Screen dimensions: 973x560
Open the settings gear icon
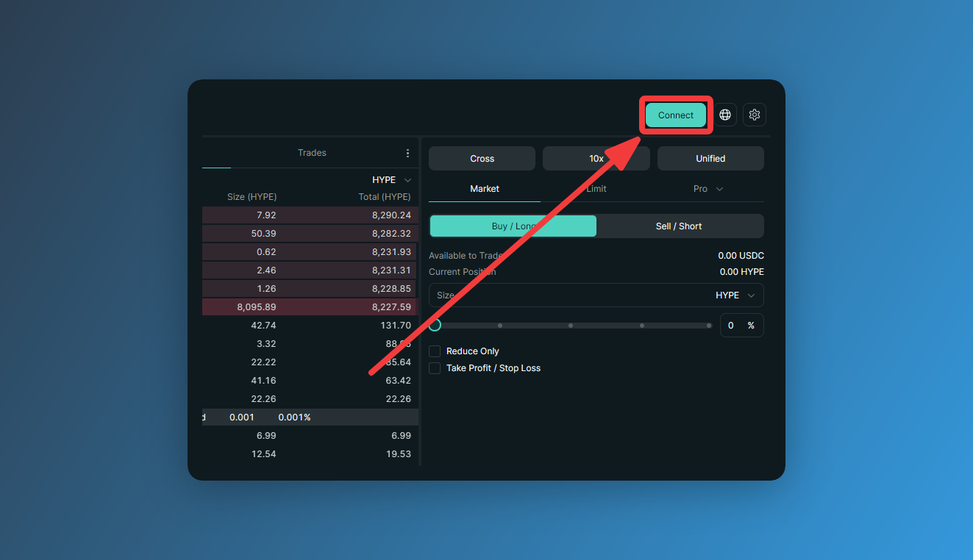pos(754,115)
